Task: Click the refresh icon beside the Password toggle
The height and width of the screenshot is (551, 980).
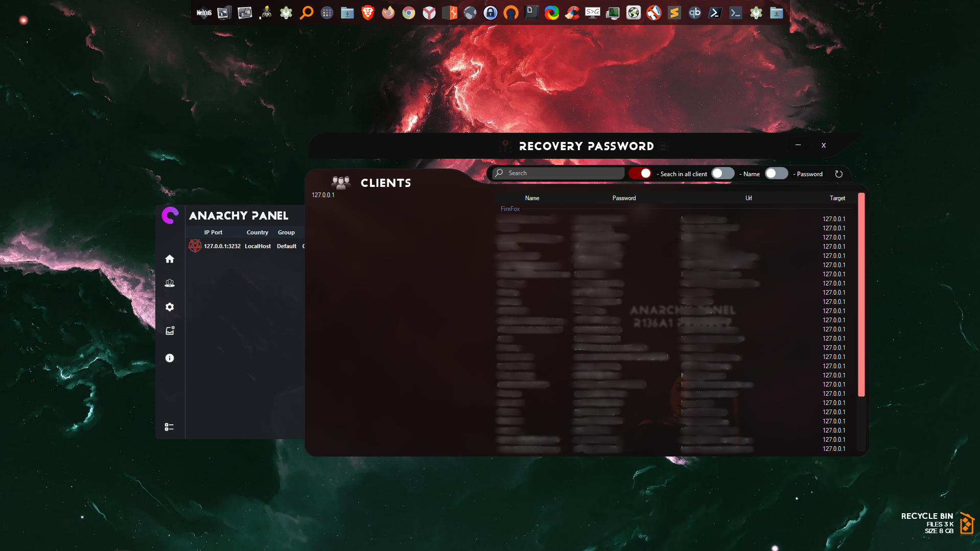Action: [x=838, y=174]
